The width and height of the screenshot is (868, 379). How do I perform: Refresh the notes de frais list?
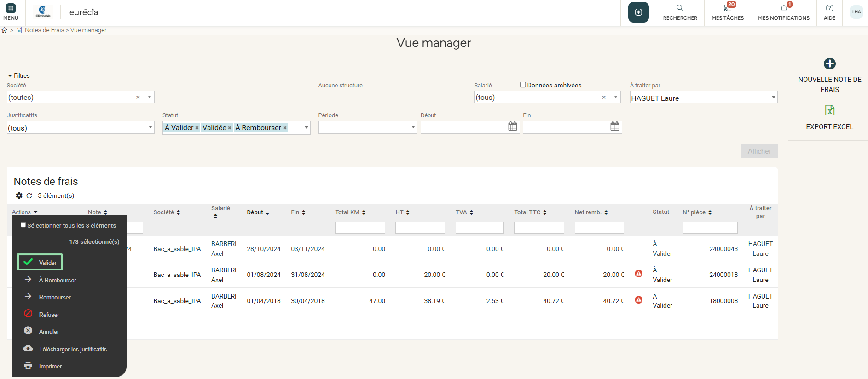(x=29, y=195)
